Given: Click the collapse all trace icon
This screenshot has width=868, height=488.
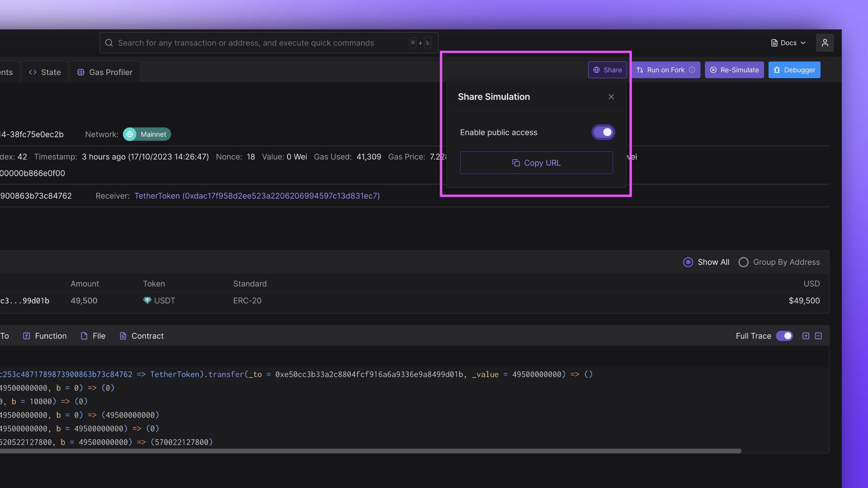Looking at the screenshot, I should click(818, 336).
